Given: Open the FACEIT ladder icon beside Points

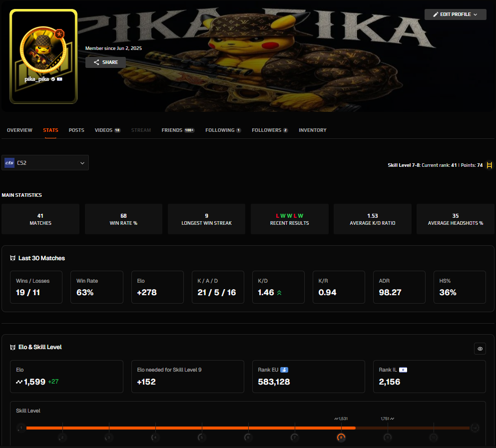Looking at the screenshot, I should click(489, 165).
